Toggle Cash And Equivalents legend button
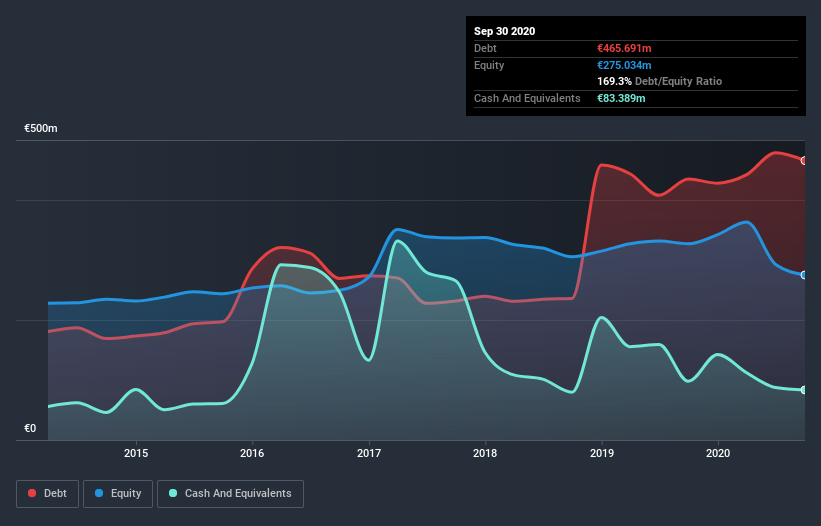Image resolution: width=821 pixels, height=526 pixels. point(230,494)
